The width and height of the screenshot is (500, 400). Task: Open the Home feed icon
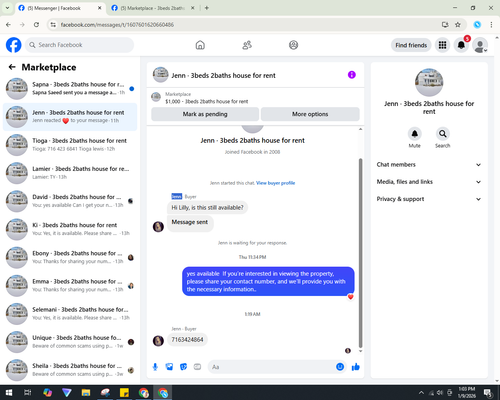[x=200, y=45]
